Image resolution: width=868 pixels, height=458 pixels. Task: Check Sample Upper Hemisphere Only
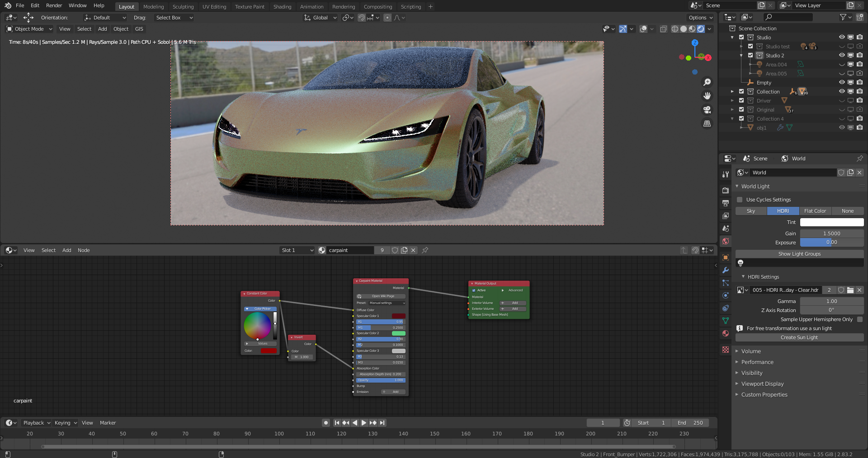click(x=860, y=319)
